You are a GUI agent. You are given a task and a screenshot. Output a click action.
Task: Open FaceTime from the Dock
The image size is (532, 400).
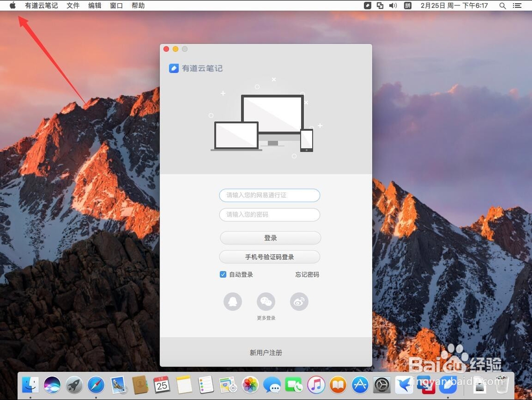tap(294, 385)
